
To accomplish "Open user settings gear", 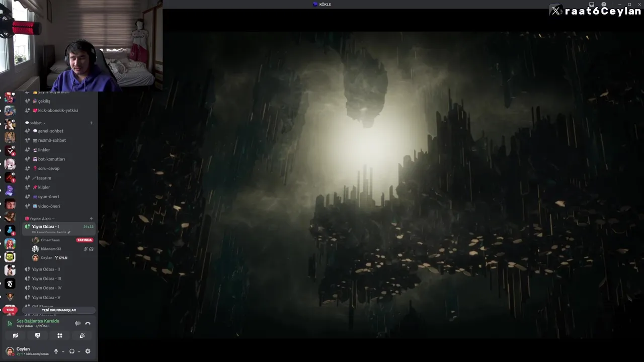I will click(88, 351).
